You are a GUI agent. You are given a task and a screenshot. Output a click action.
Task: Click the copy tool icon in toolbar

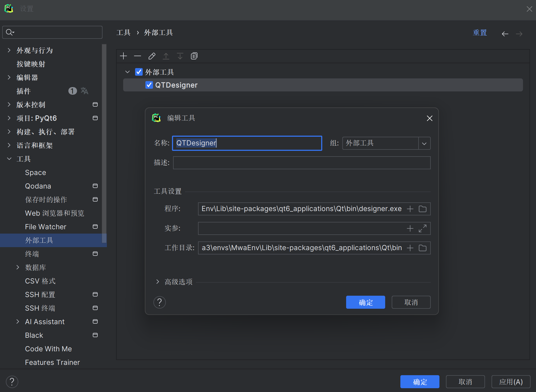click(x=194, y=56)
